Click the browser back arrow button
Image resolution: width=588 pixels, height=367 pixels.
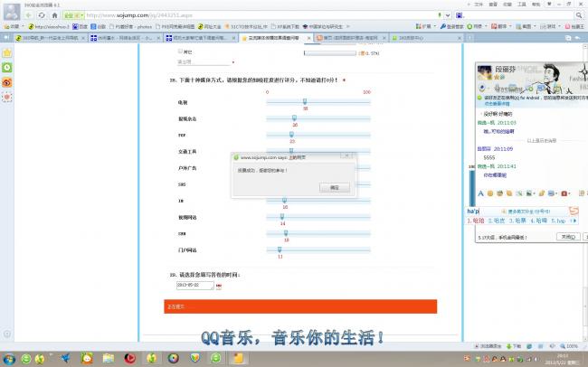pyautogui.click(x=29, y=15)
